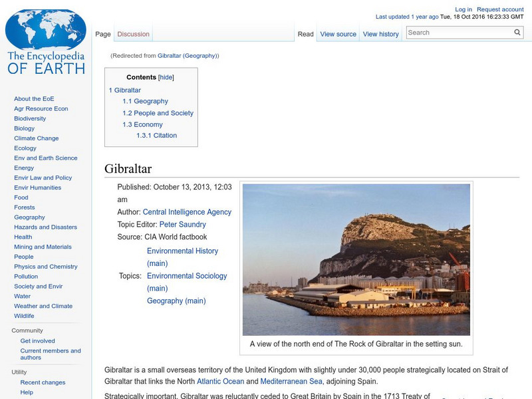Open Energy sidebar link
This screenshot has height=399, width=532.
24,168
